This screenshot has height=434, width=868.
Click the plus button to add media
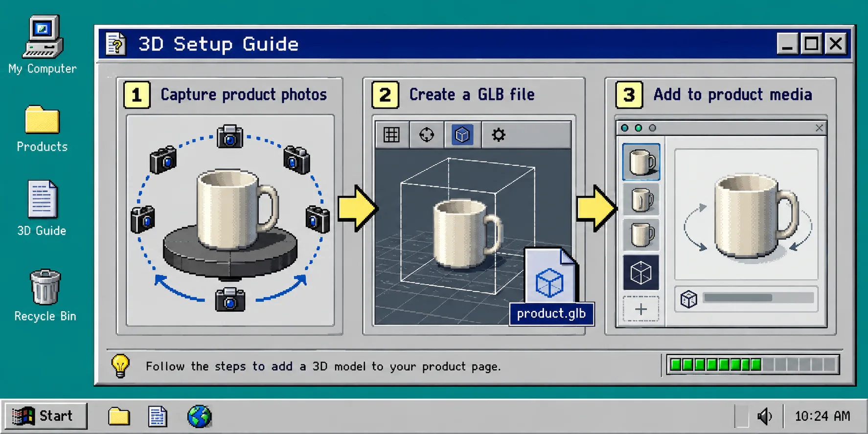tap(641, 309)
